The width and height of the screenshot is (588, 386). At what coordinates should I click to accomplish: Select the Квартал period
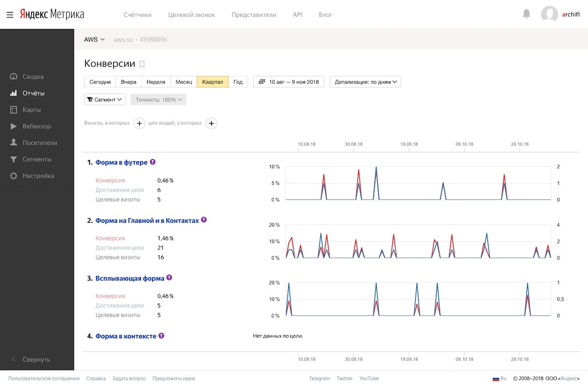tap(213, 82)
